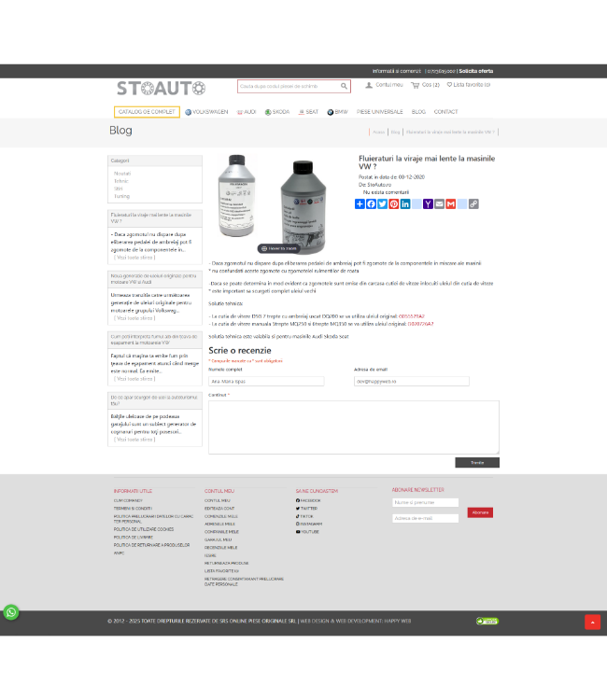Select Tehnic category
The image size is (607, 700).
[121, 181]
